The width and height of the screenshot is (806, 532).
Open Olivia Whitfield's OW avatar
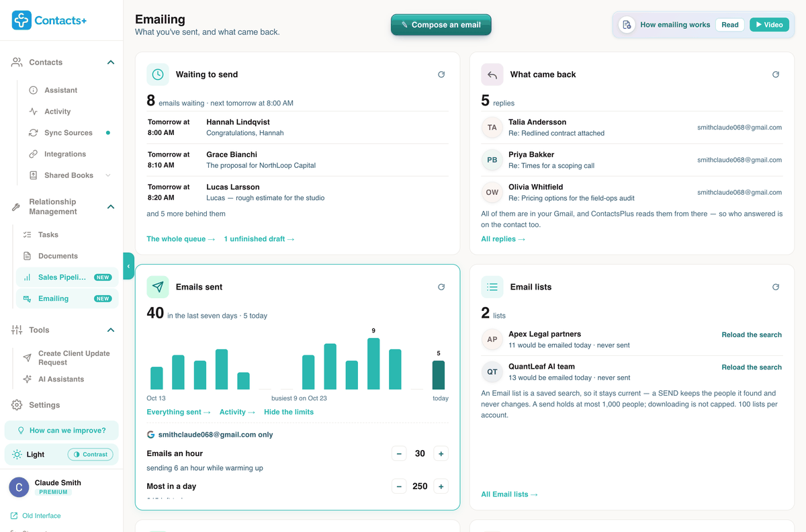click(x=492, y=192)
